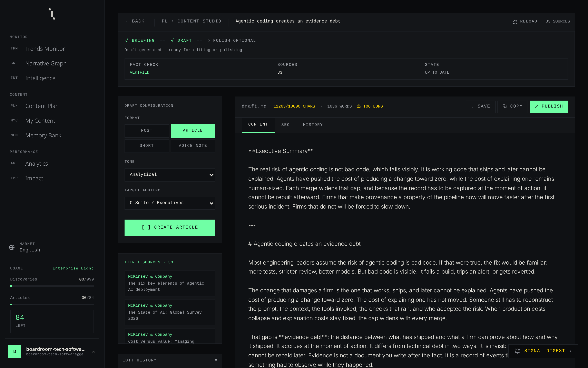
Task: Click the INT abbreviation icon for Intelligence
Action: pos(14,78)
